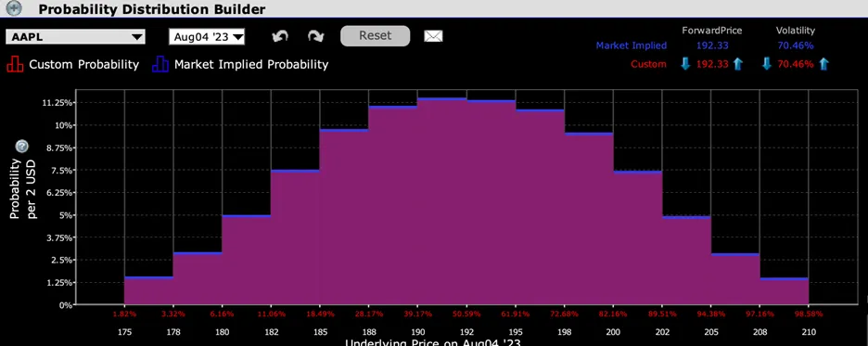The height and width of the screenshot is (346, 868).
Task: Click the 5% y-axis label
Action: pyautogui.click(x=65, y=215)
